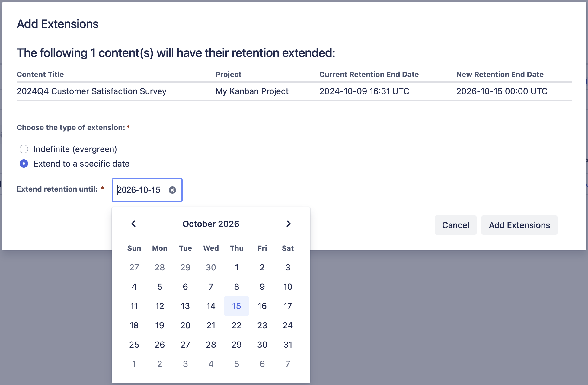588x385 pixels.
Task: Click the Extend retention until date field
Action: point(140,190)
